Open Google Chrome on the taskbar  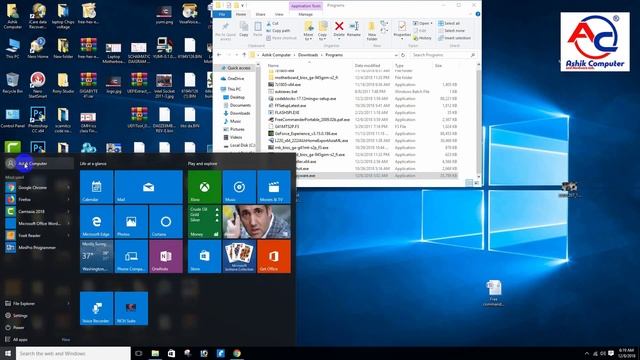point(237,353)
